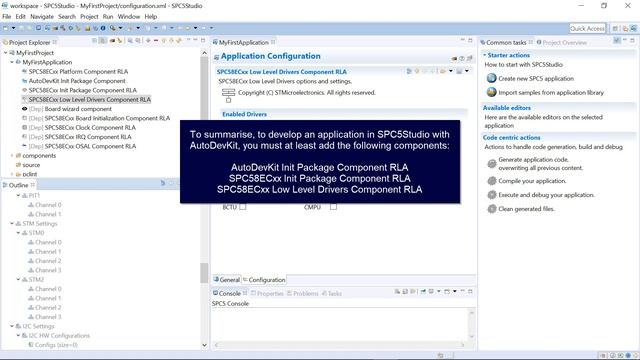Screen dimensions: 640x360
Task: Collapse STM Settings in Outline
Action: (x=12, y=224)
